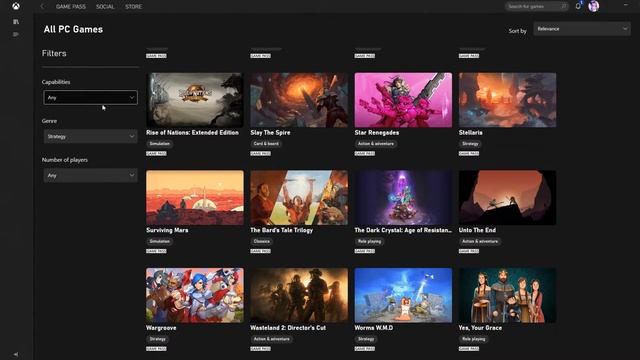Screen dimensions: 640x360
Task: Expand the Genre Strategy dropdown
Action: 90,136
